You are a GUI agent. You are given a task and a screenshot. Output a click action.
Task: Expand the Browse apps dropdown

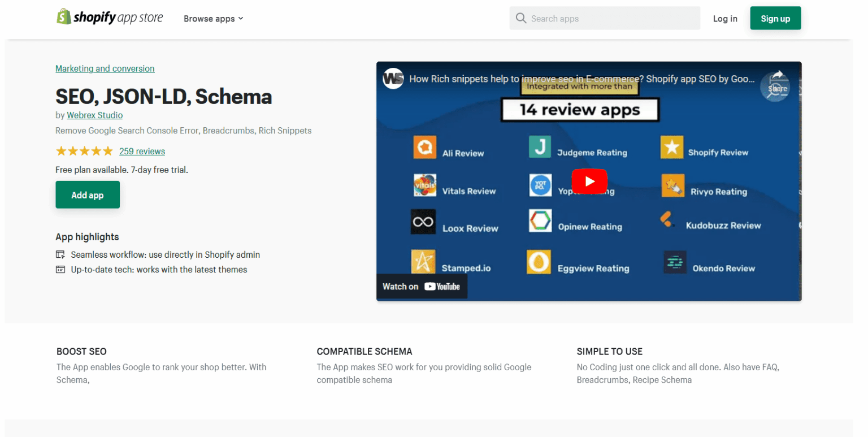coord(213,19)
